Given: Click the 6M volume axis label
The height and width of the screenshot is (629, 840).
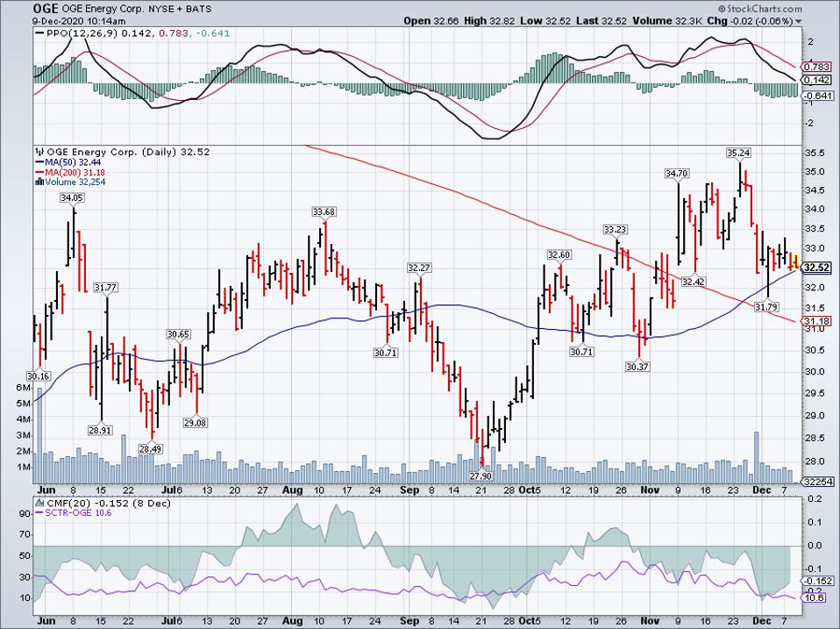Looking at the screenshot, I should point(23,388).
